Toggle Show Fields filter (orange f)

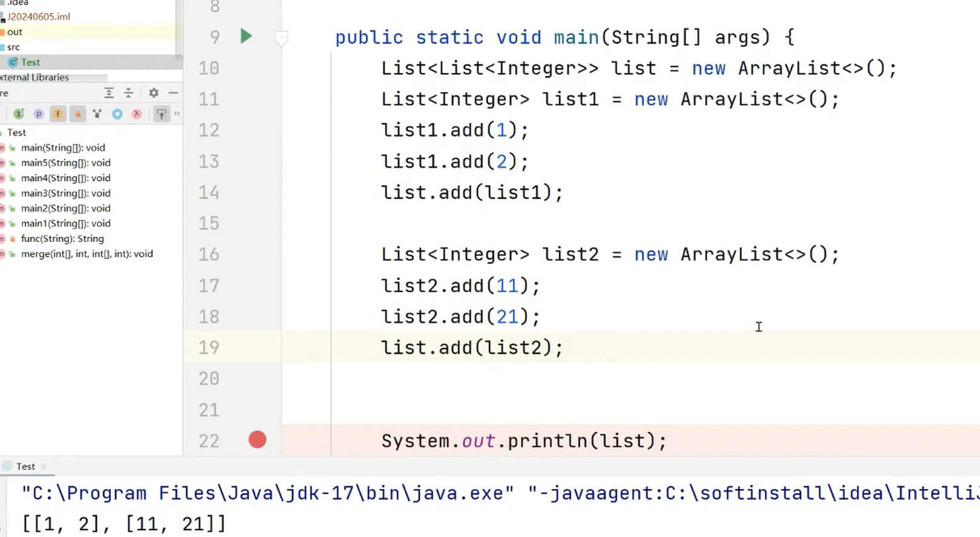tap(58, 113)
